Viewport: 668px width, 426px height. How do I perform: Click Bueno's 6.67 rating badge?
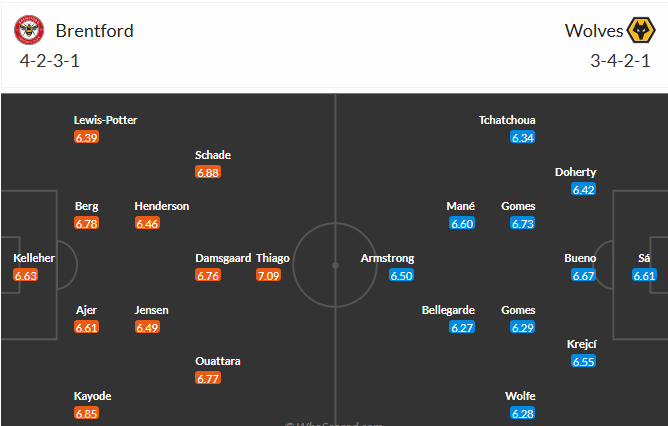click(x=584, y=275)
